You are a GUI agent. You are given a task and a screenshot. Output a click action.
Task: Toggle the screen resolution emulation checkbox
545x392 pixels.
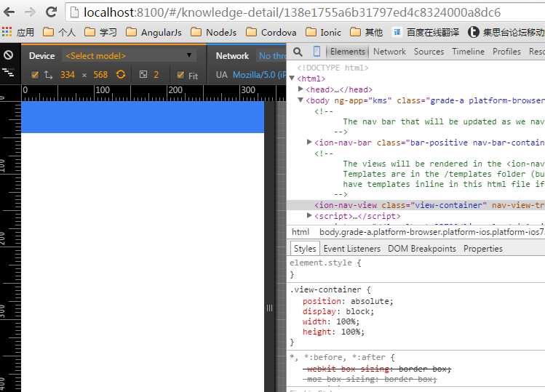(x=35, y=75)
